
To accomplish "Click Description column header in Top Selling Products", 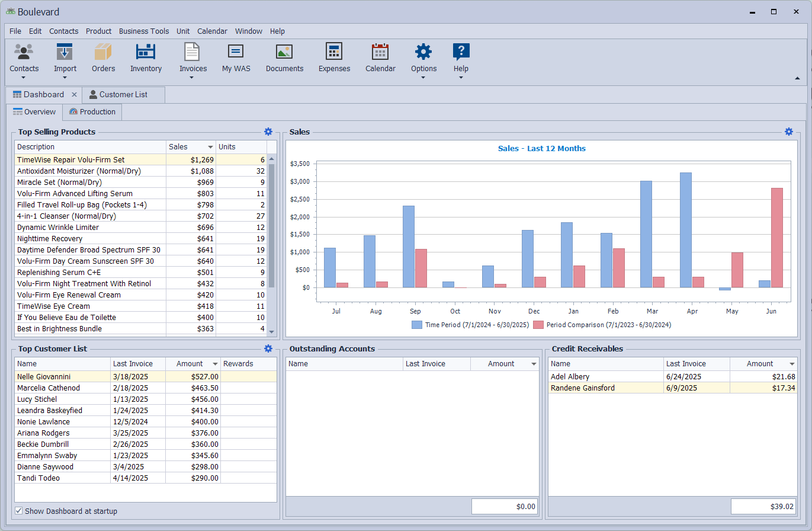I will click(91, 146).
